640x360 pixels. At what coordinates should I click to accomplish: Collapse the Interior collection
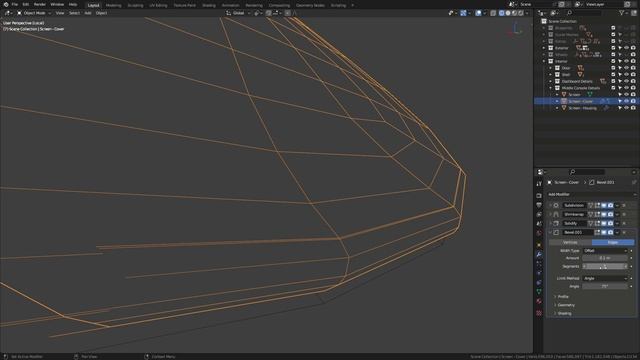[544, 61]
